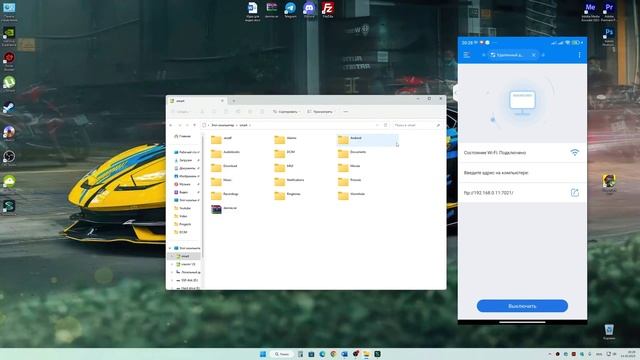Open the Просмотреть dropdown in Explorer
Screen dimensions: 640x360
click(x=321, y=111)
